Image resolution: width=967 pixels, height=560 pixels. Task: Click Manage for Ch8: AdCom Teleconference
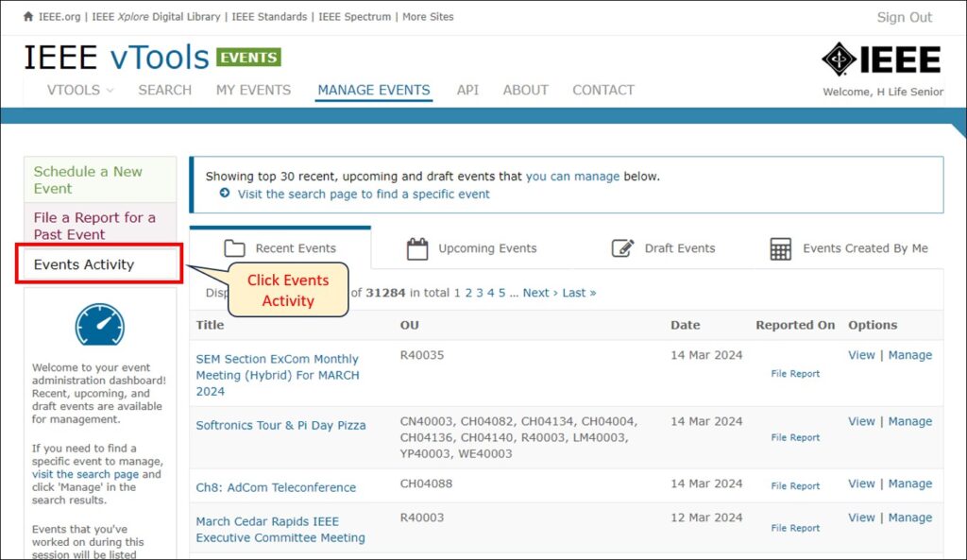point(910,484)
